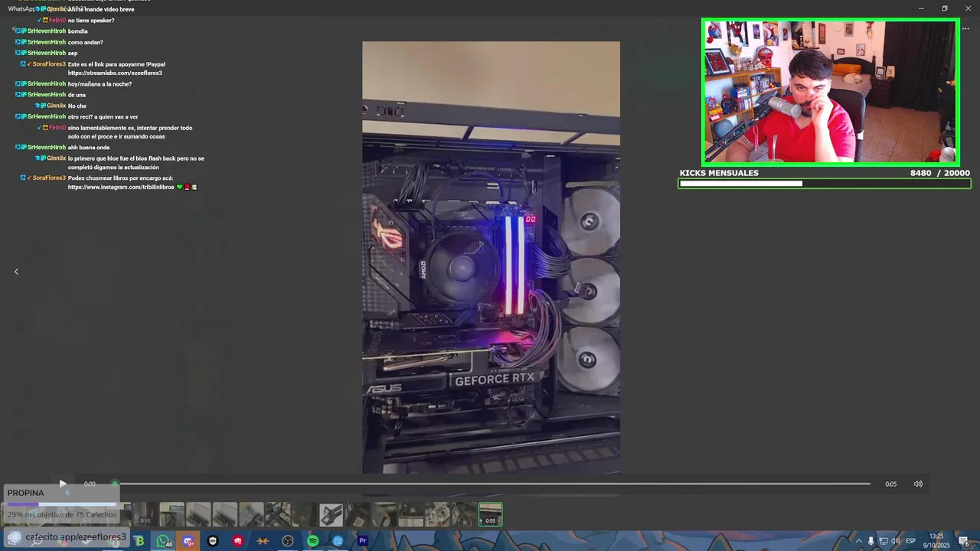Viewport: 980px width, 551px height.
Task: Open the media thumbnail labeled 0:10
Action: (x=145, y=514)
